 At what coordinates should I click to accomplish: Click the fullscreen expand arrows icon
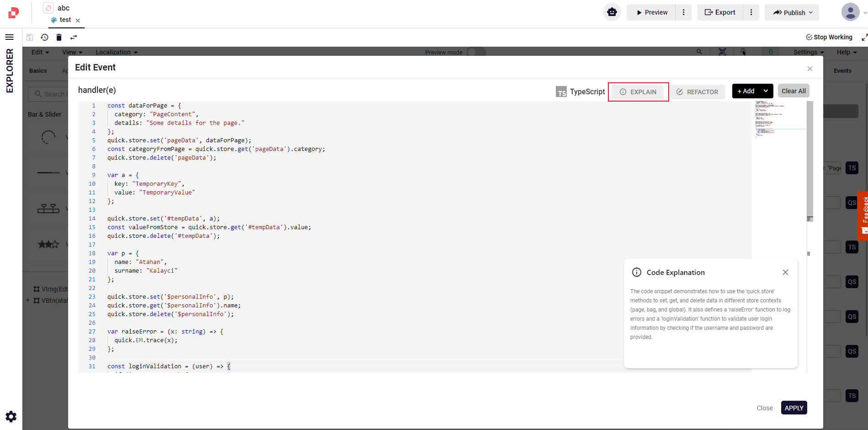[864, 38]
